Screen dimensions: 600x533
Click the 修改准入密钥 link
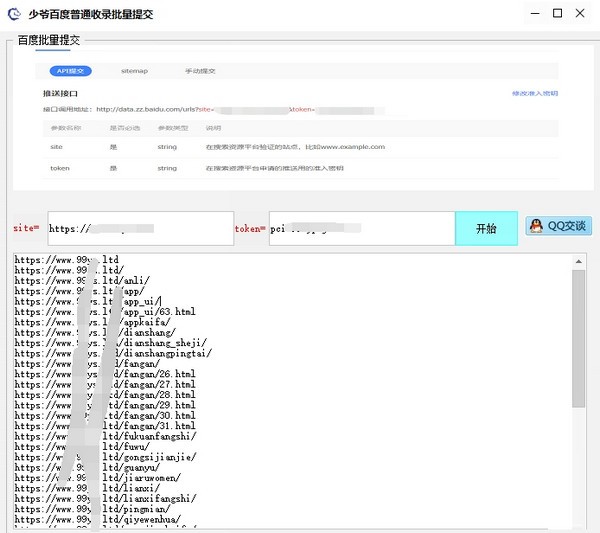(535, 93)
